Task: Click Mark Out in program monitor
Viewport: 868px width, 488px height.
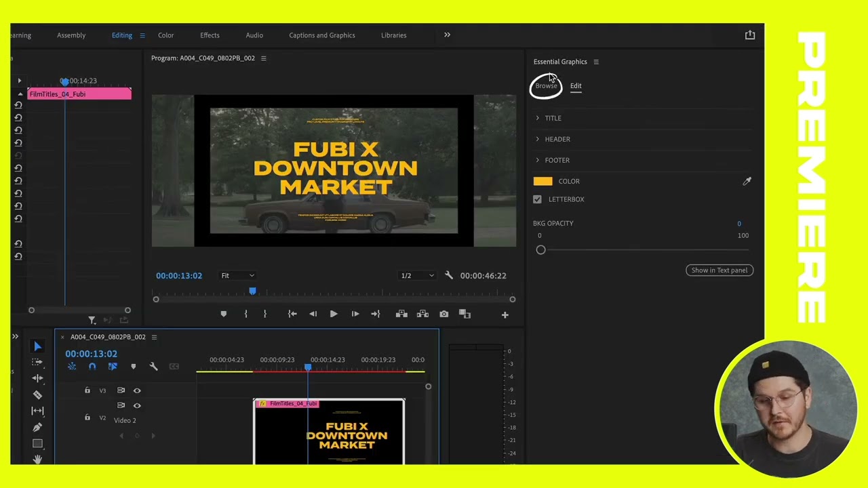Action: click(x=264, y=314)
